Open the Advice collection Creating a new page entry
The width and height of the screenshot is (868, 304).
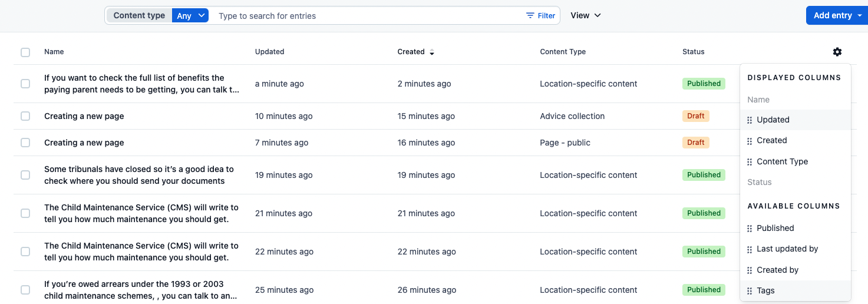(x=84, y=116)
